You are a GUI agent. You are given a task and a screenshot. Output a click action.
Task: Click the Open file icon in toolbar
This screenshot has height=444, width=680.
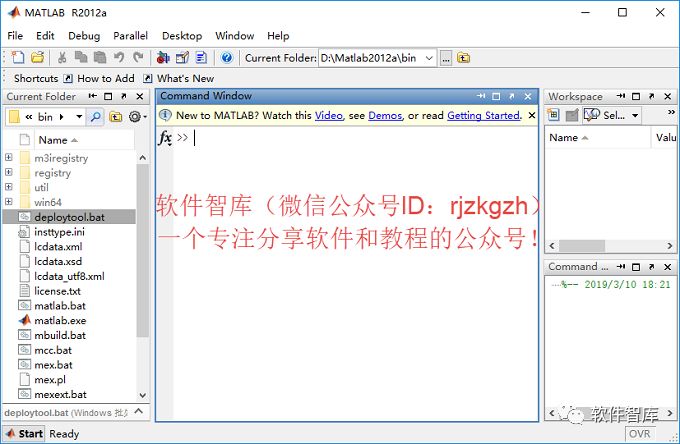tap(38, 57)
